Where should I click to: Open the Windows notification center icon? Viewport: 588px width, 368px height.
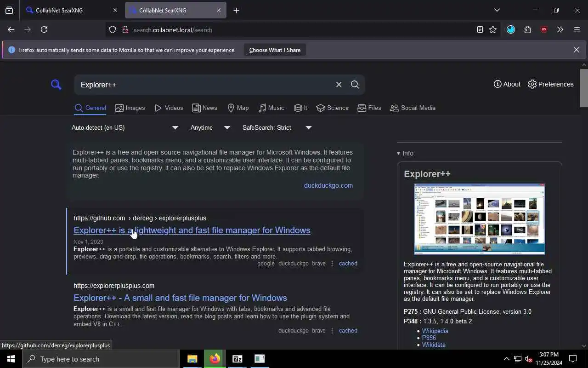point(573,359)
